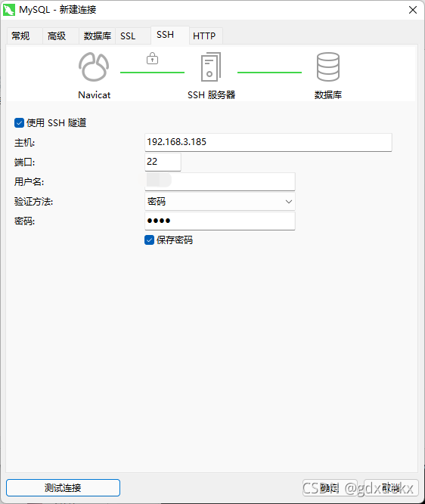Confirm with the 确定 button

(x=330, y=487)
